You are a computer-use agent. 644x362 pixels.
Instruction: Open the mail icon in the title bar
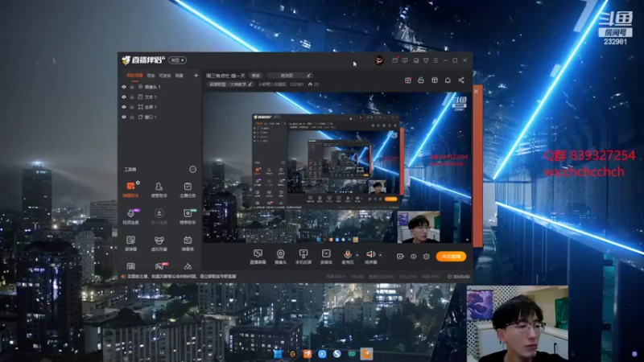(x=395, y=60)
